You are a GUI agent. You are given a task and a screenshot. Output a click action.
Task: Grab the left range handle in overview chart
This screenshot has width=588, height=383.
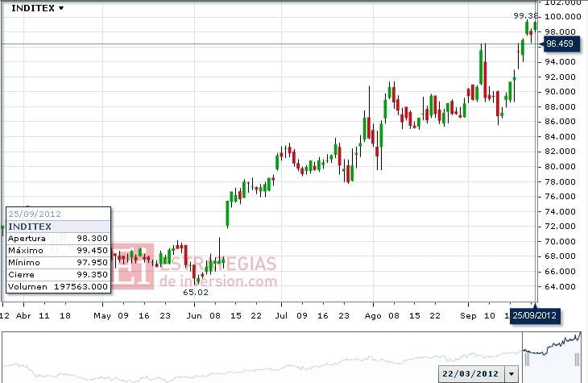pyautogui.click(x=527, y=360)
